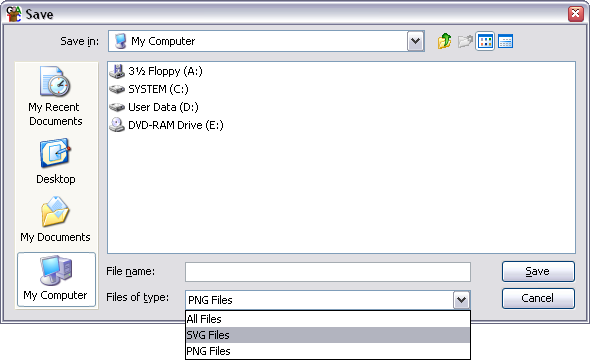Click the Save button
The height and width of the screenshot is (360, 590).
pyautogui.click(x=538, y=271)
